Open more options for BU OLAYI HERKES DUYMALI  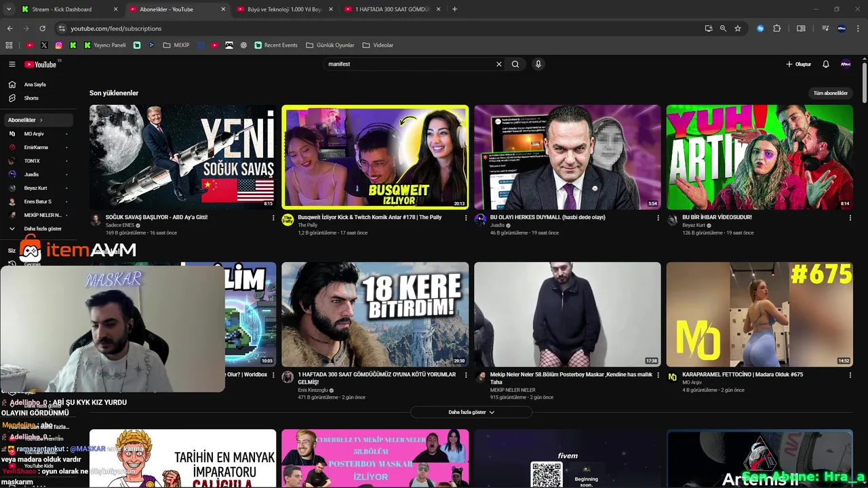coord(658,218)
